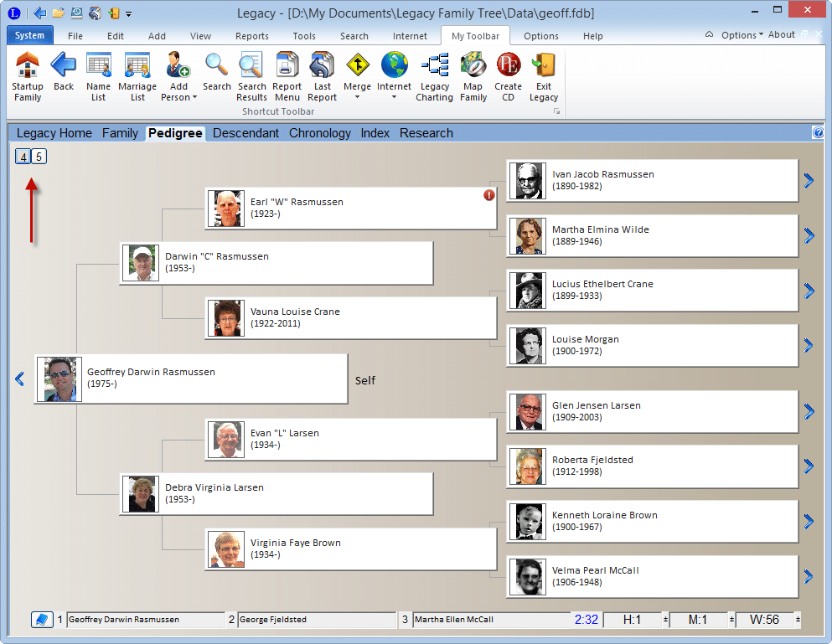This screenshot has height=644, width=832.
Task: Click Evan "L" Larsen's photo thumbnail
Action: [226, 439]
